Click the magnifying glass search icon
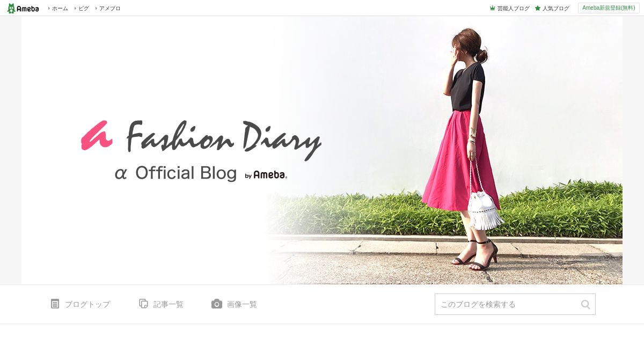The height and width of the screenshot is (338, 644). tap(586, 304)
